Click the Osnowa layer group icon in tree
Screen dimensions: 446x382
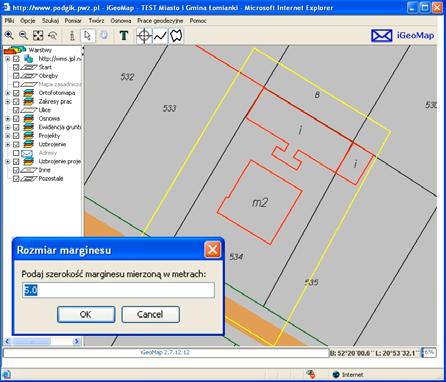[29, 118]
